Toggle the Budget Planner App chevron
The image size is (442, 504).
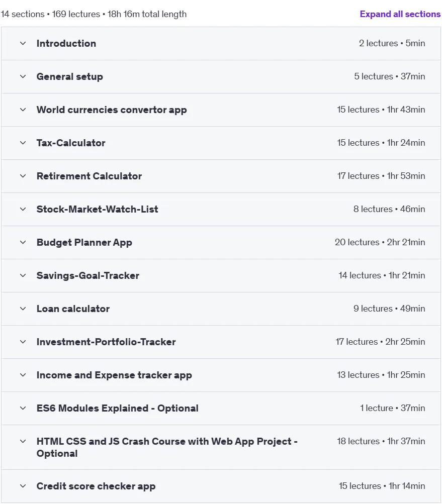23,242
